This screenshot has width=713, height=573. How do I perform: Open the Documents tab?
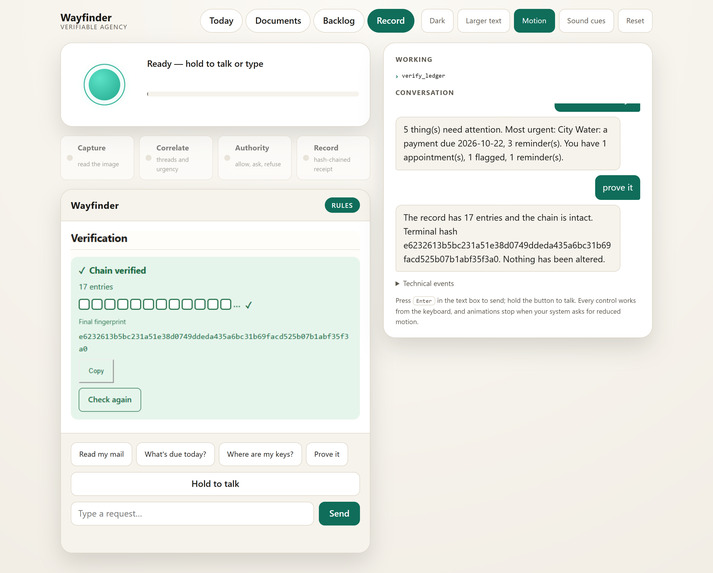pyautogui.click(x=278, y=21)
